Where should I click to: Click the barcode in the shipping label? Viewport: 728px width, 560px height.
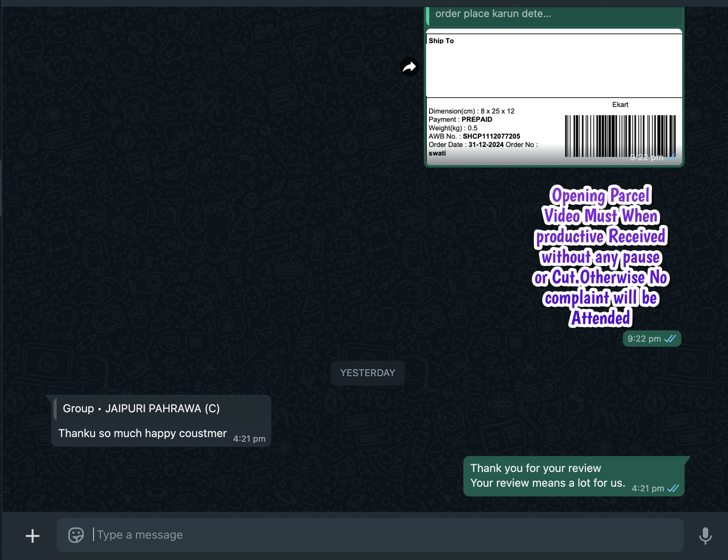620,136
